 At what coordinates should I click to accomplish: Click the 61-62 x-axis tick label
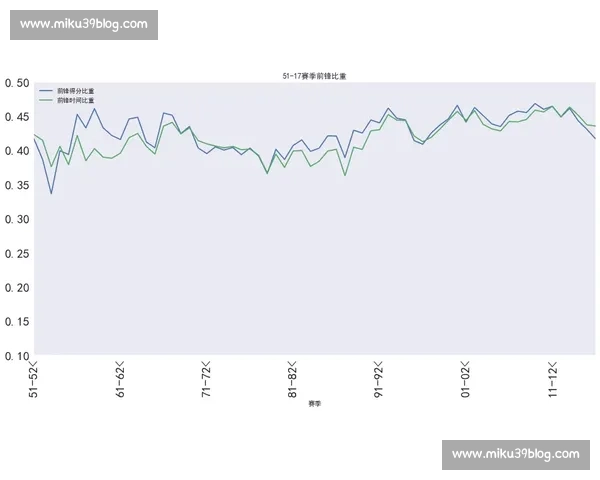point(120,380)
